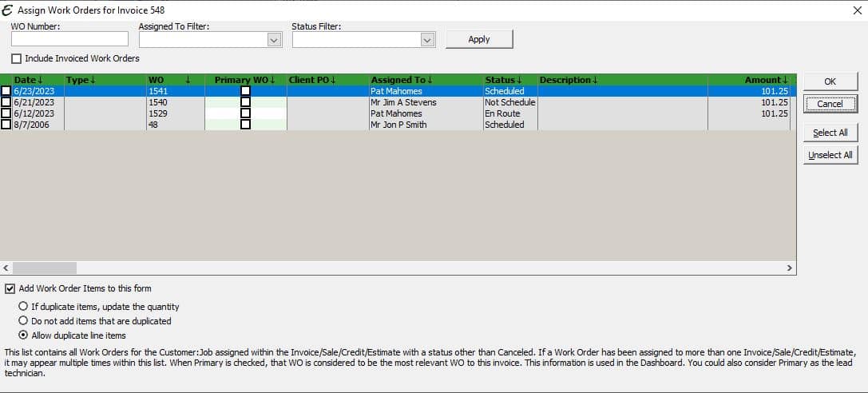The image size is (868, 393).
Task: Uncheck Add Work Order Items to this form
Action: pyautogui.click(x=10, y=288)
